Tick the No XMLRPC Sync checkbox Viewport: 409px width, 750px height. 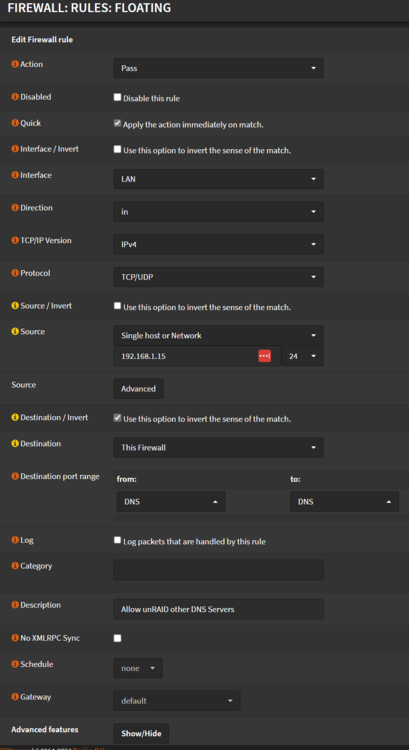coord(117,639)
